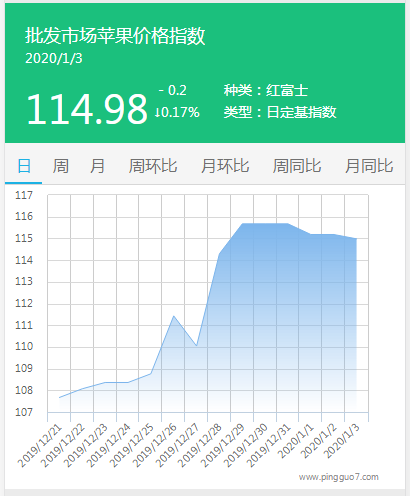Click the label 种类：红富士
Image resolution: width=410 pixels, height=496 pixels.
tap(266, 90)
